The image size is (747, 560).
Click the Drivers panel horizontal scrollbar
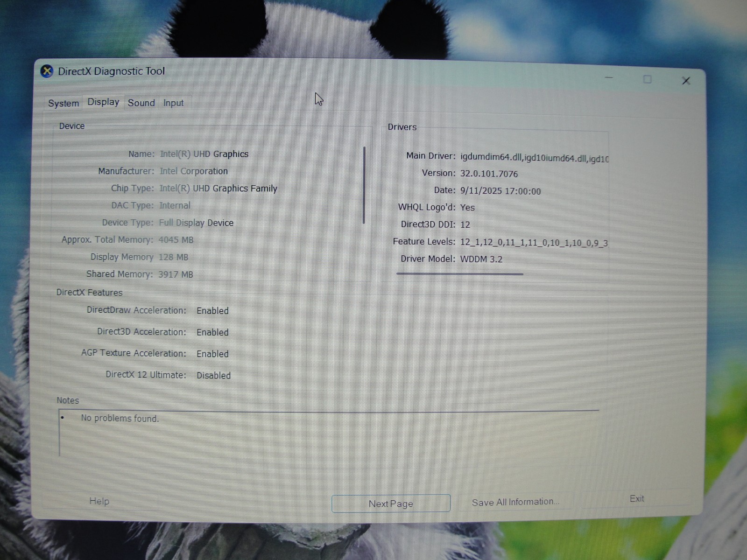(460, 274)
